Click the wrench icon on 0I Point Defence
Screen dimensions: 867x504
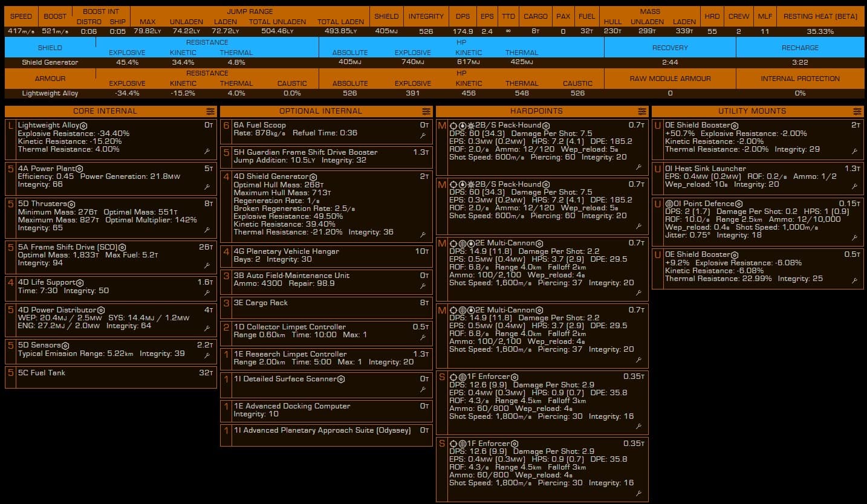click(855, 237)
